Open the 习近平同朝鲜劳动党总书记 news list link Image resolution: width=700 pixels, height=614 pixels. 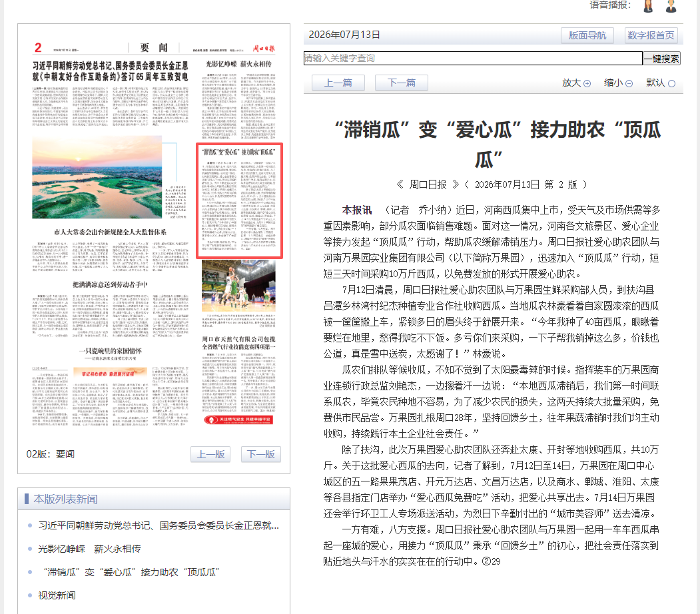[x=159, y=525]
